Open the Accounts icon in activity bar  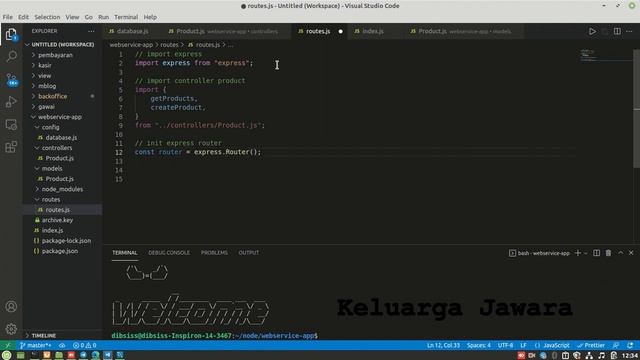[x=11, y=307]
